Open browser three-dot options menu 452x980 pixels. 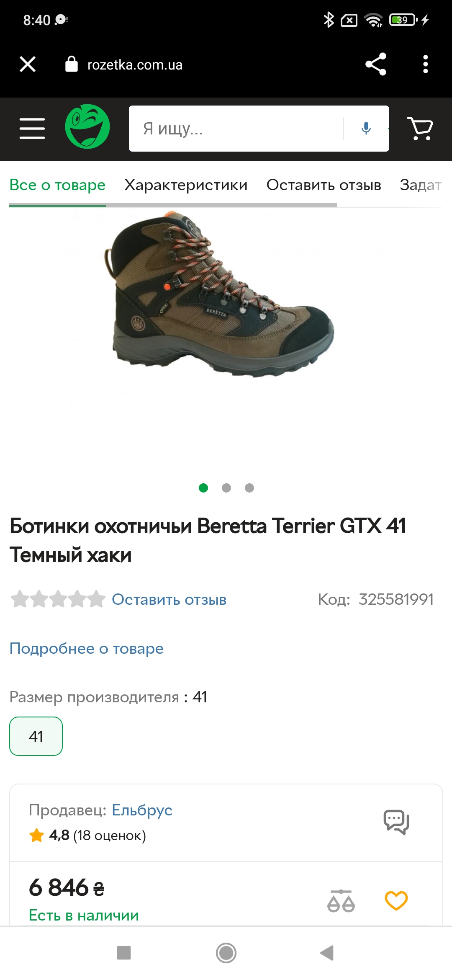[x=426, y=64]
